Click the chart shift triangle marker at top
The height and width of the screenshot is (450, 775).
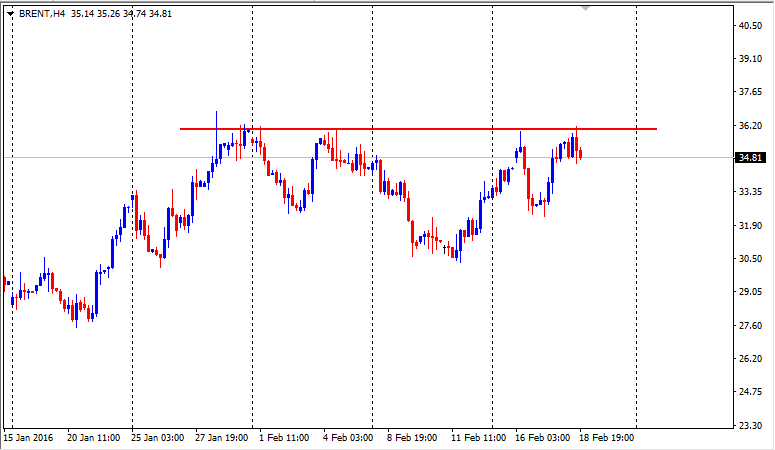coord(586,8)
